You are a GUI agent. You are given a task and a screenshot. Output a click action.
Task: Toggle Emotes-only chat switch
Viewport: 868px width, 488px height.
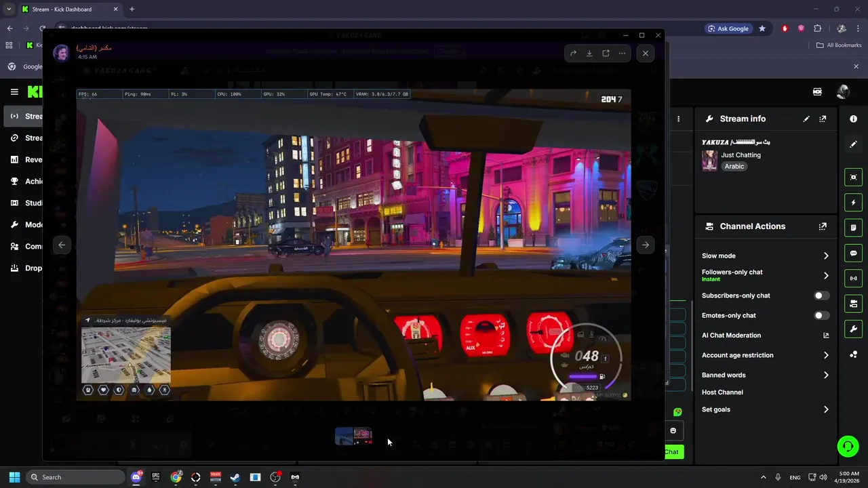pyautogui.click(x=821, y=315)
